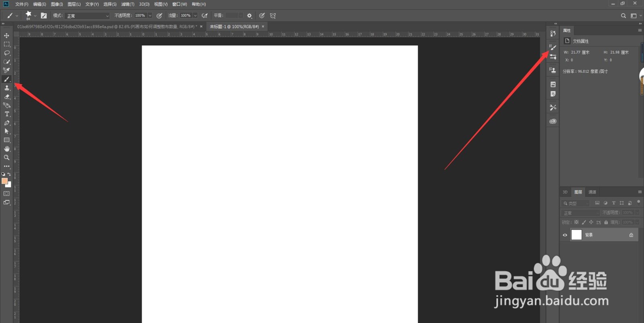Select the Rectangular Marquee tool

[x=7, y=44]
